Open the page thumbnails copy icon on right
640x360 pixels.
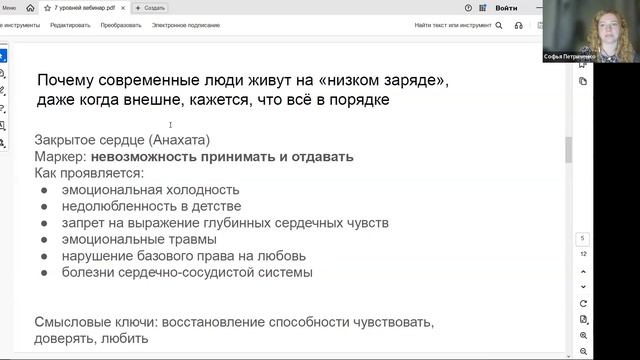point(583,81)
